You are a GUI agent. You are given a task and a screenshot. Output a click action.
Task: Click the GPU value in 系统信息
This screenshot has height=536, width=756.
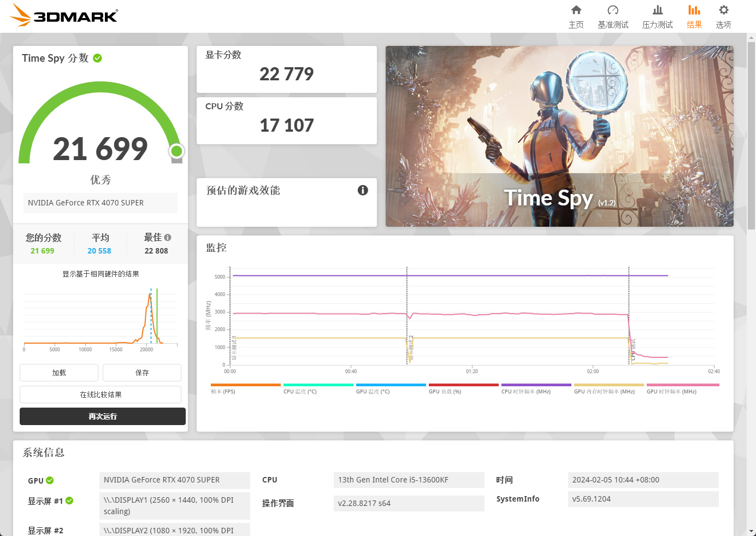(175, 480)
